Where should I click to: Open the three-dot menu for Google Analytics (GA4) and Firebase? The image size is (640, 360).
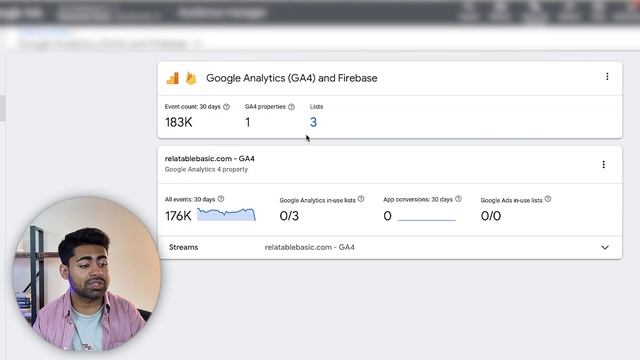click(x=607, y=77)
